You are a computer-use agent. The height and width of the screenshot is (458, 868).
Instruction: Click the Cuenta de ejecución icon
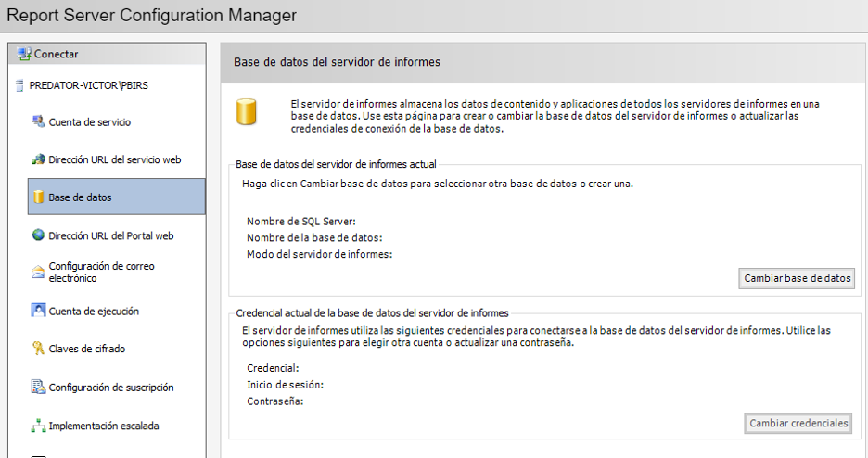[38, 311]
